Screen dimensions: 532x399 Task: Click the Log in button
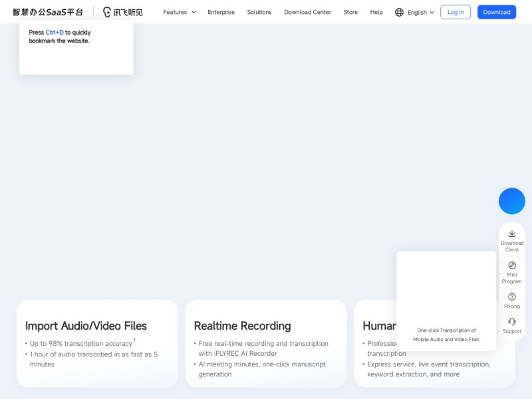[456, 12]
